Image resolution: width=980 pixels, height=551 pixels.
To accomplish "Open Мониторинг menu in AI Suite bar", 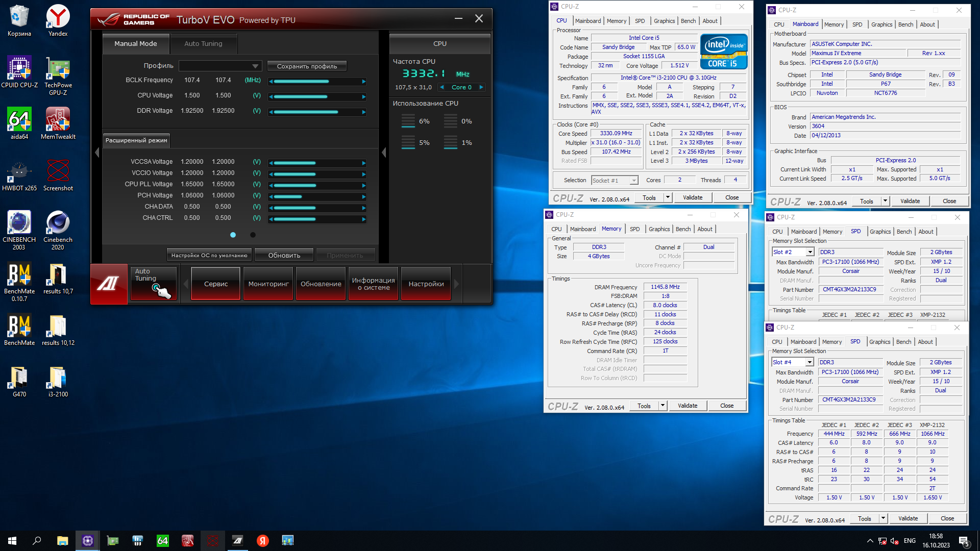I will point(268,284).
